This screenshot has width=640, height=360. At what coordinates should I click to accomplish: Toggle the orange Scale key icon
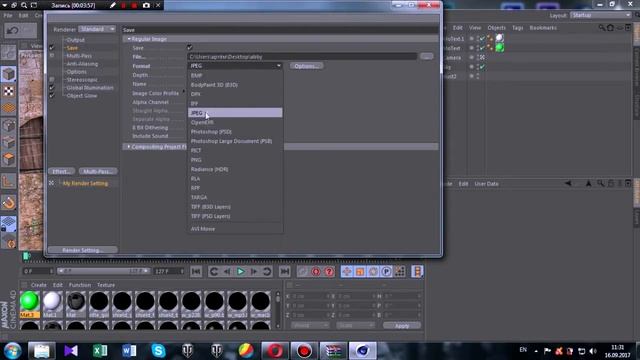click(360, 271)
